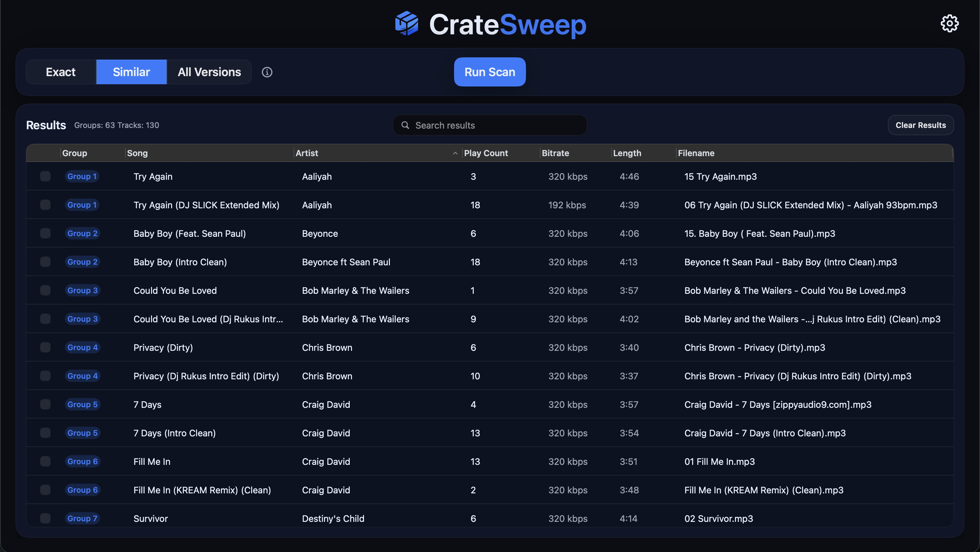Click play count 10 on Privacy Rukus row
This screenshot has height=552, width=980.
[x=475, y=376]
